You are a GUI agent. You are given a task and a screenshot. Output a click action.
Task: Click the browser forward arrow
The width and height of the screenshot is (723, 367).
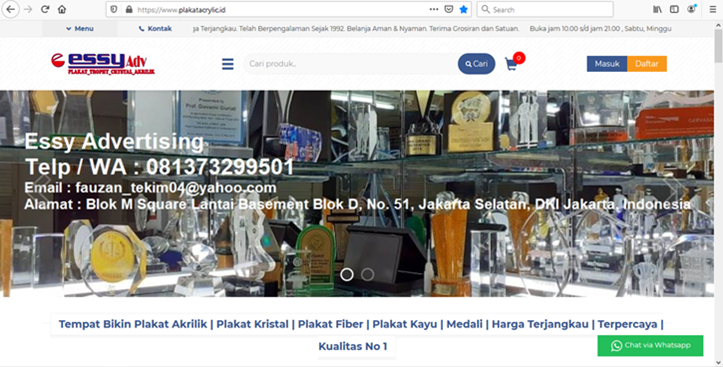[x=28, y=9]
